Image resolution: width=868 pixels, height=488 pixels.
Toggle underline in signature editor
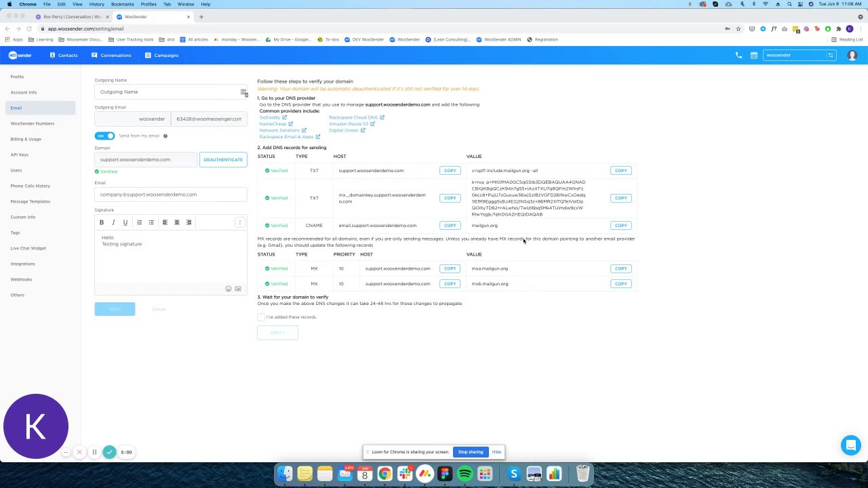(x=125, y=222)
